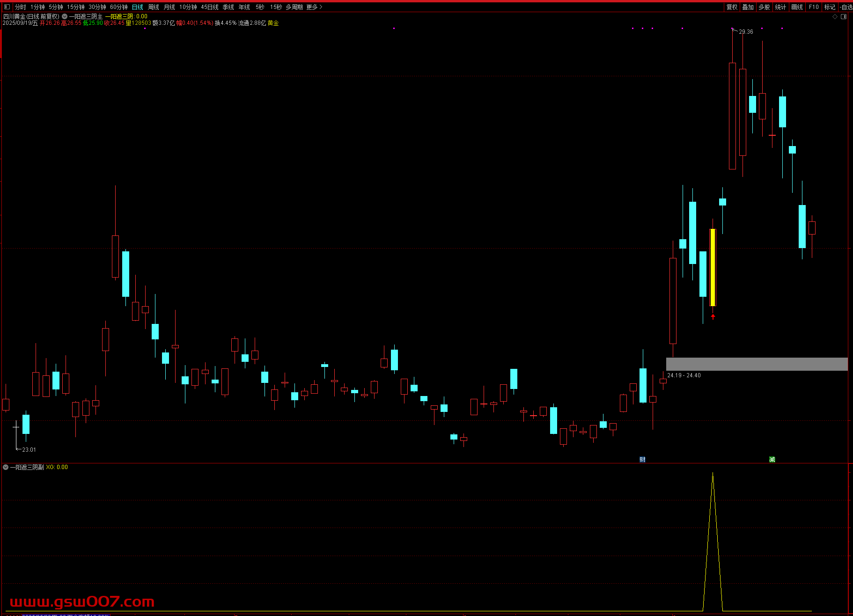Click the gray gap zone rectangle
The height and width of the screenshot is (616, 853).
tap(757, 364)
